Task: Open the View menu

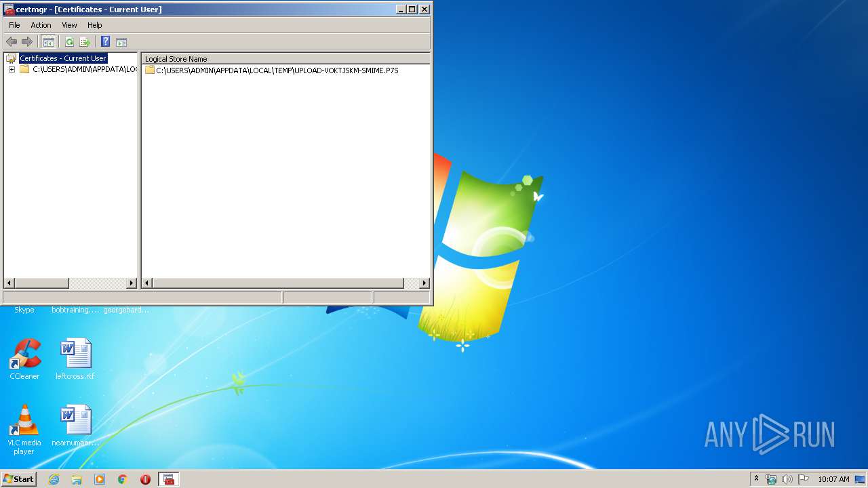Action: pyautogui.click(x=69, y=25)
